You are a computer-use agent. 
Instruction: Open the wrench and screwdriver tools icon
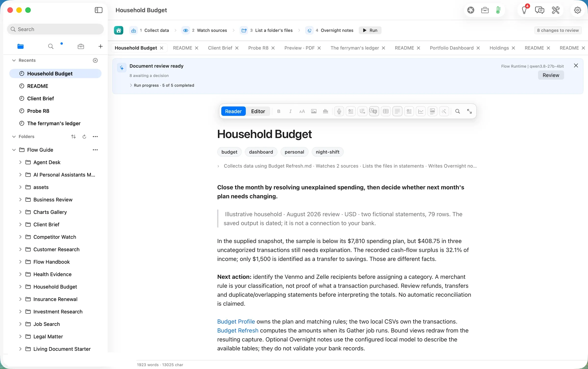[x=556, y=10]
